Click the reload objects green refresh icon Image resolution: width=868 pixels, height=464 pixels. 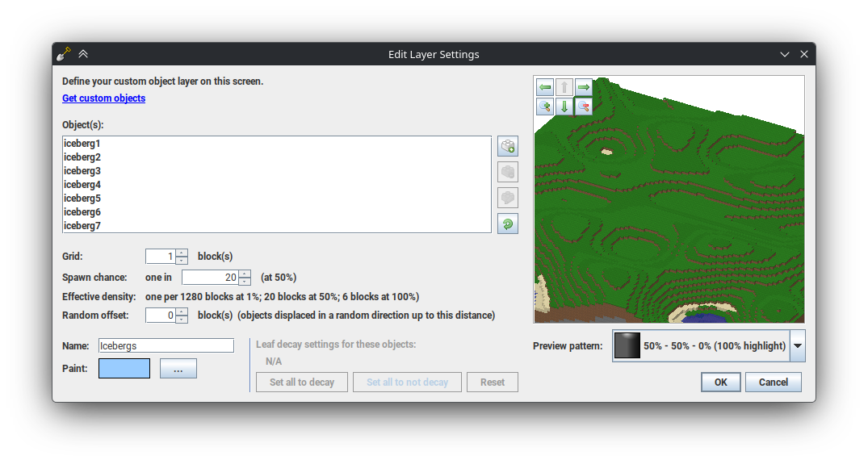coord(507,224)
